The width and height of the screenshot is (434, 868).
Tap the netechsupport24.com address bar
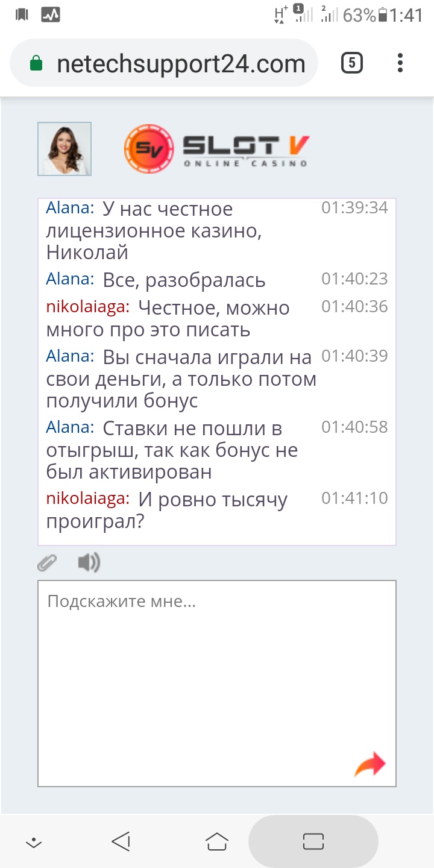[x=181, y=64]
